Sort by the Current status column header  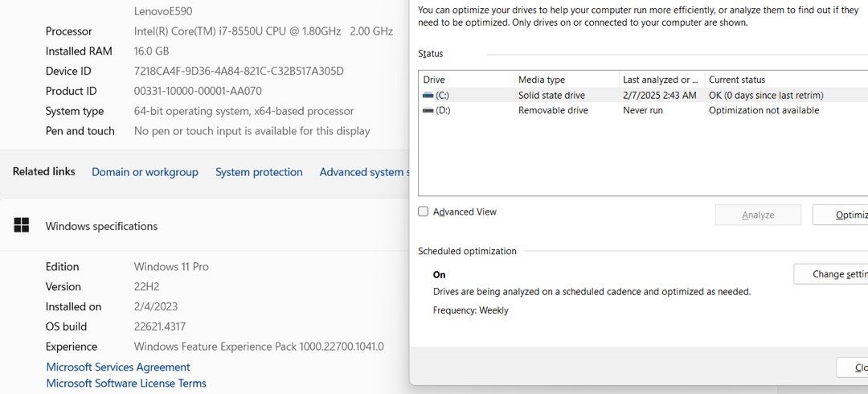786,80
